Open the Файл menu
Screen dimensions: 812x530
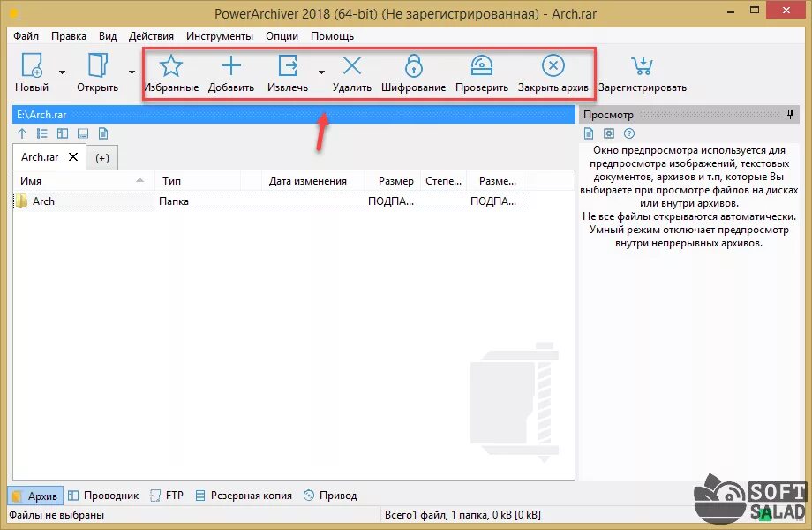(26, 36)
